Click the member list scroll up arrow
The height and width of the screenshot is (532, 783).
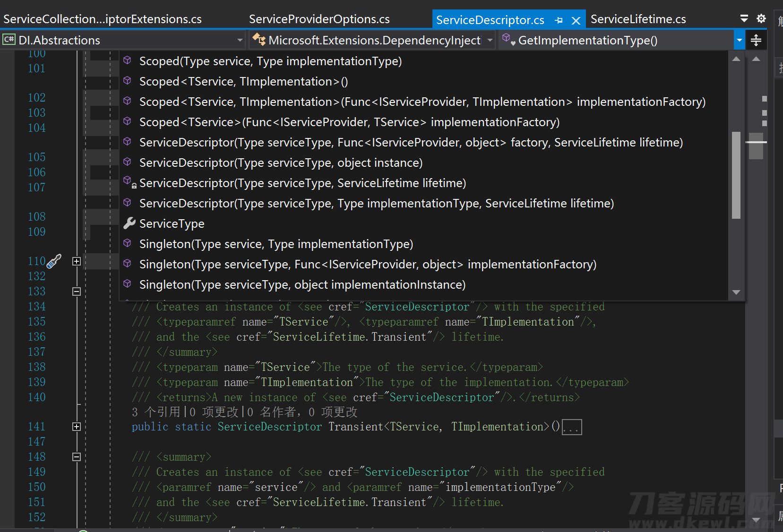pos(736,59)
